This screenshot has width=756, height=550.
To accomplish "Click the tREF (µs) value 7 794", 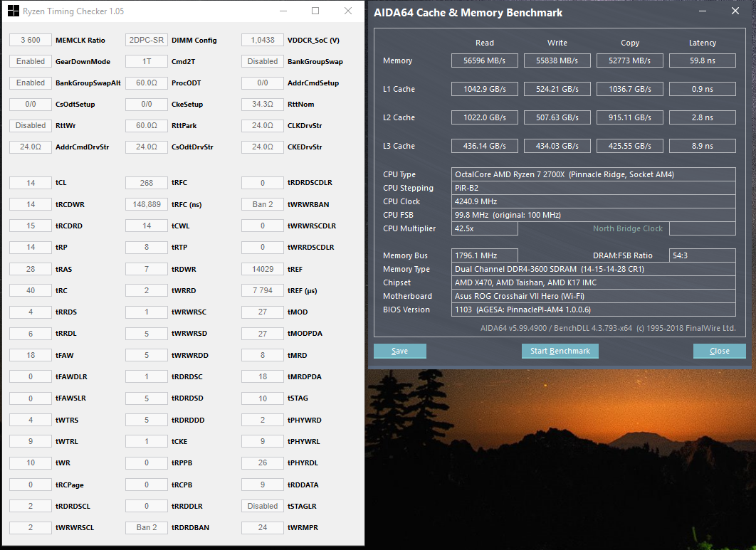I will (263, 290).
